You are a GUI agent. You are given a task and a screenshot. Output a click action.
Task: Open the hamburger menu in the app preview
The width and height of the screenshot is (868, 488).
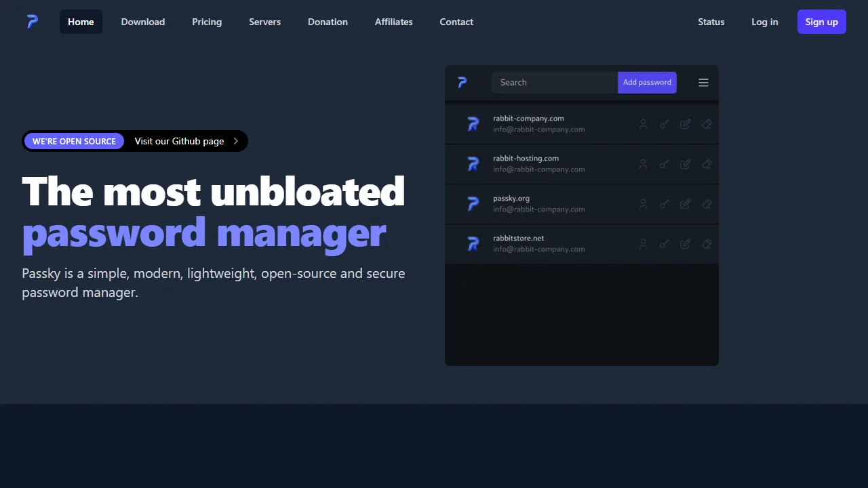[703, 82]
